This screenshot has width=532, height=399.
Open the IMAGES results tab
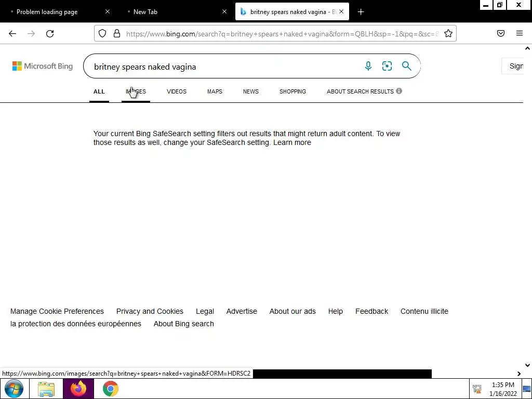click(136, 91)
